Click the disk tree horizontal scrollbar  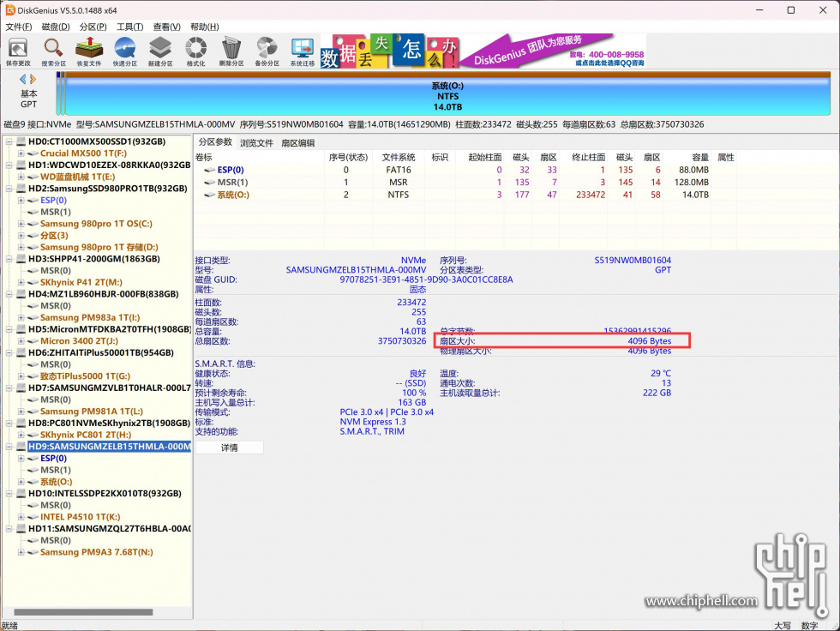84,612
